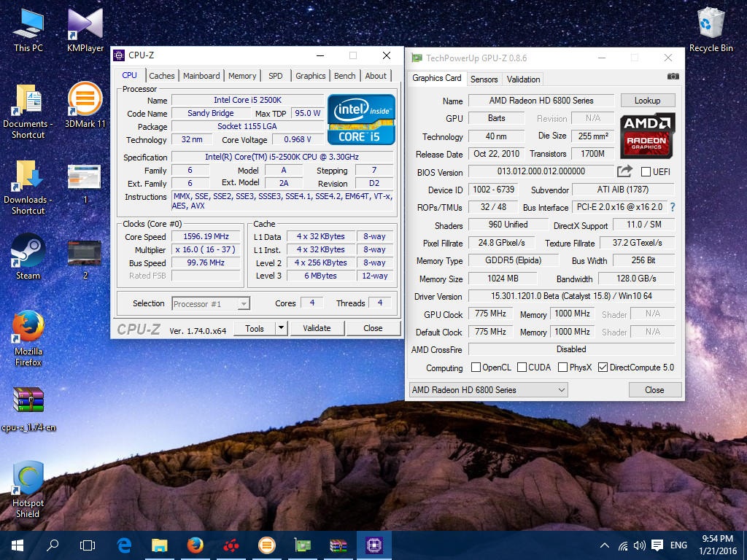Viewport: 747px width, 560px height.
Task: Open taskbar search magnifier
Action: (x=53, y=545)
